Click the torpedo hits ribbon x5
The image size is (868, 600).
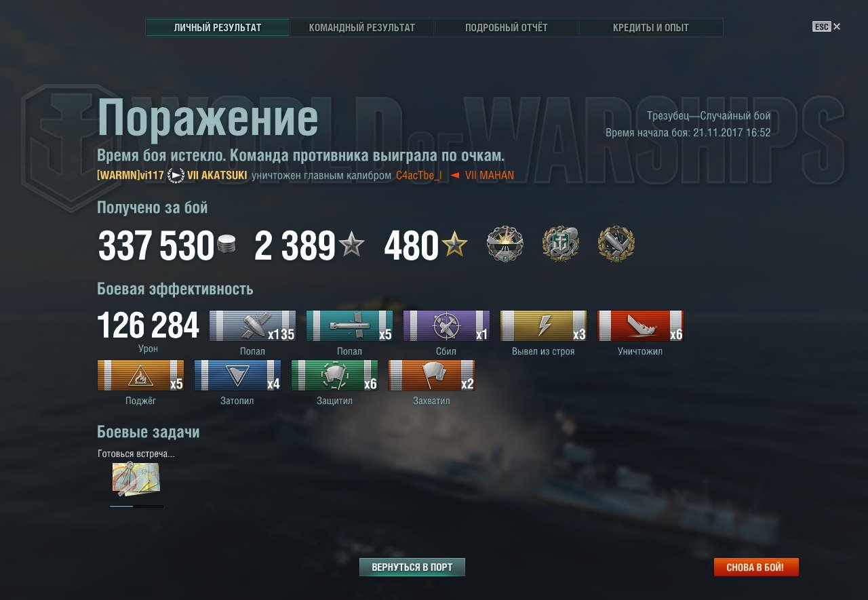point(349,325)
